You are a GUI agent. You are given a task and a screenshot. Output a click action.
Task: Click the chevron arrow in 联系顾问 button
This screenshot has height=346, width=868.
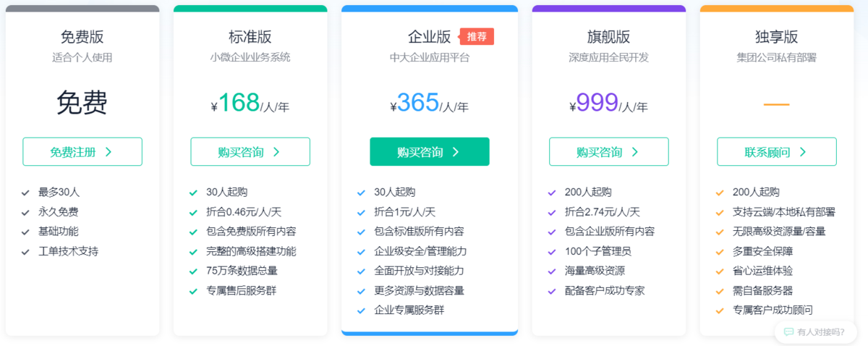click(x=803, y=152)
